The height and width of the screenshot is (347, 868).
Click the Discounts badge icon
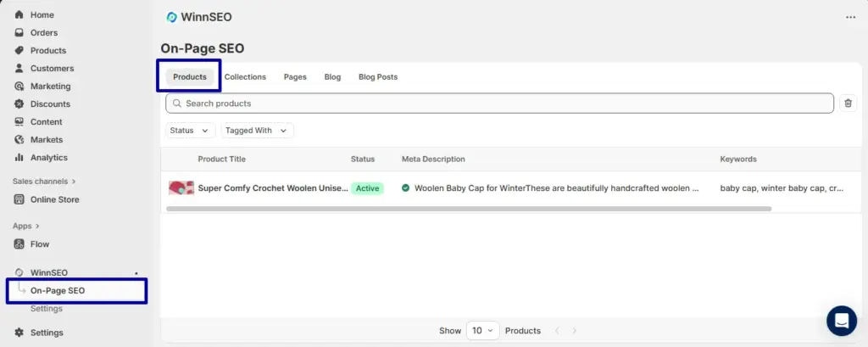tap(19, 104)
